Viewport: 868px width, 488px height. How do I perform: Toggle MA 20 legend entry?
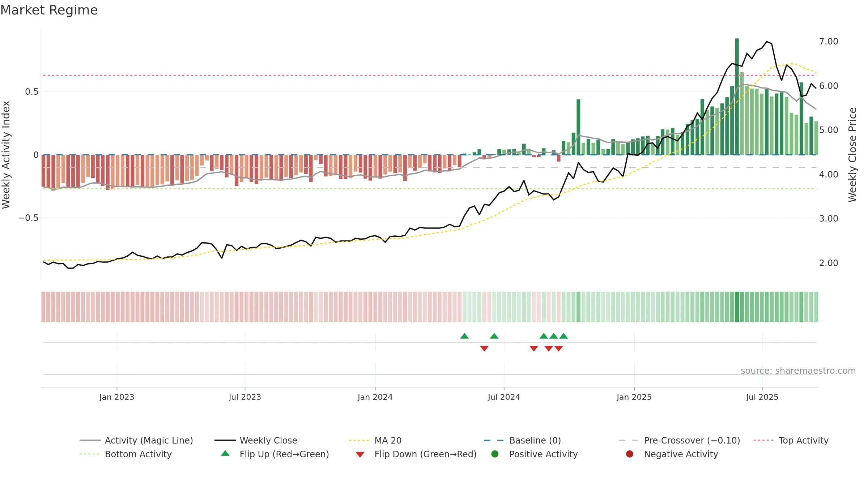[x=375, y=440]
